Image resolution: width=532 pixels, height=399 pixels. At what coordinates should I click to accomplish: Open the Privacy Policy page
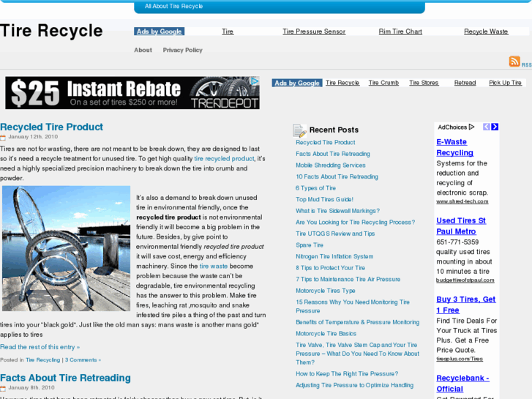point(182,50)
